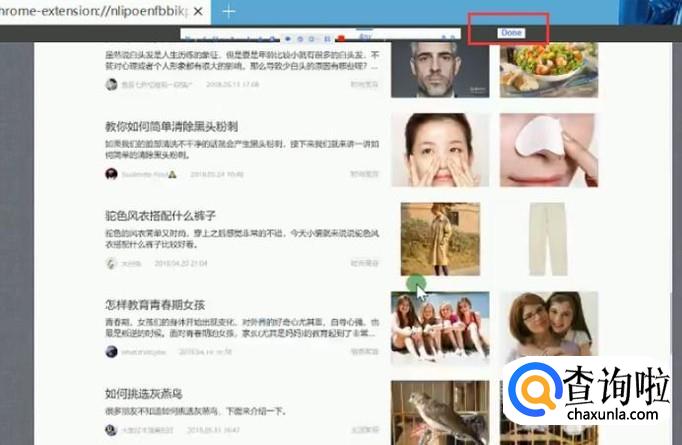The height and width of the screenshot is (445, 682).
Task: Click the group of teenage girls thumbnail
Action: (x=440, y=327)
